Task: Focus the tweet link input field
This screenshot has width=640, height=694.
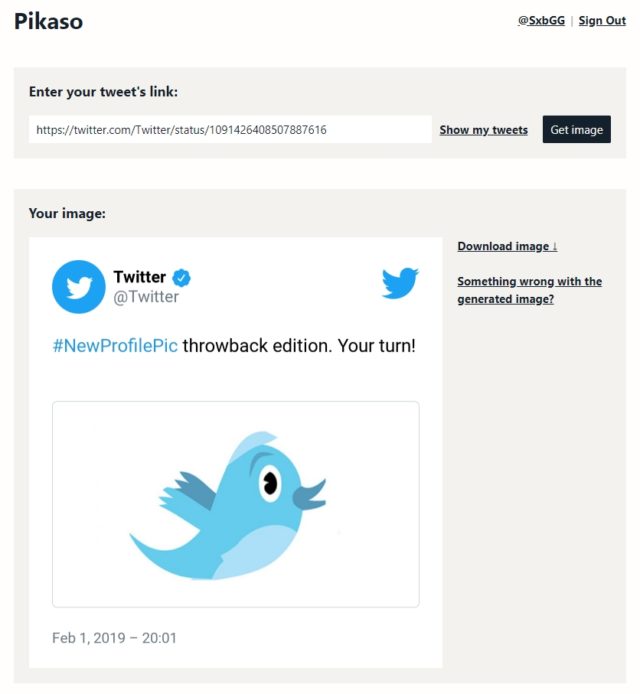Action: click(230, 129)
